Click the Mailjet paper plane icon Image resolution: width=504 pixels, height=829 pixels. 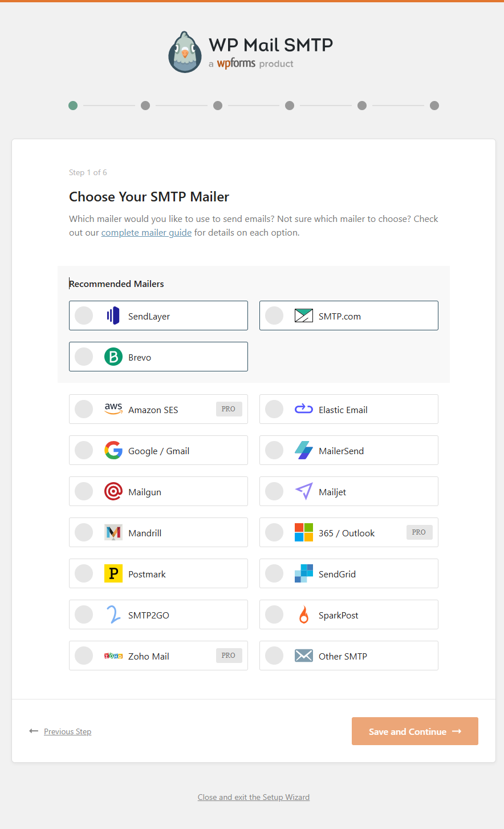click(303, 491)
